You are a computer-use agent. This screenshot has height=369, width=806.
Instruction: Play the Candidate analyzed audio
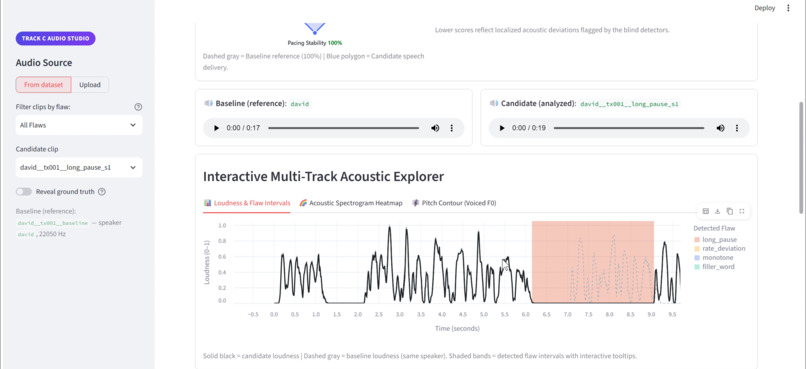(502, 128)
